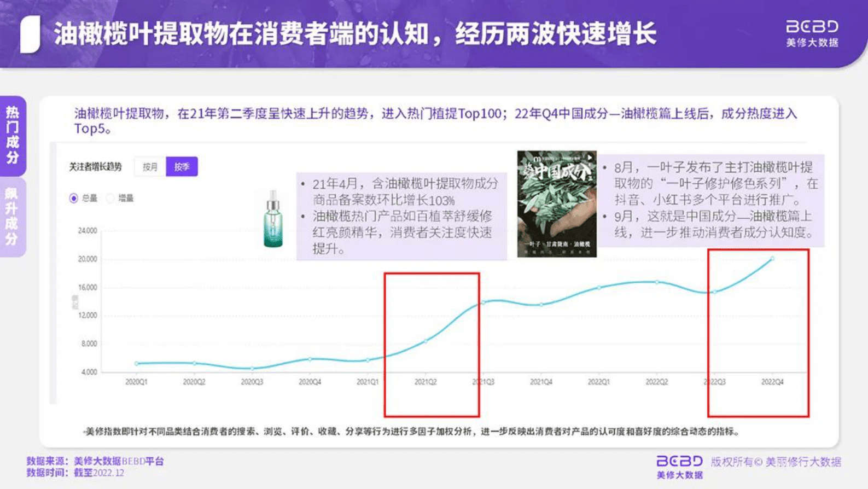868x489 pixels.
Task: Click the 24,000 y-axis label
Action: click(x=88, y=231)
